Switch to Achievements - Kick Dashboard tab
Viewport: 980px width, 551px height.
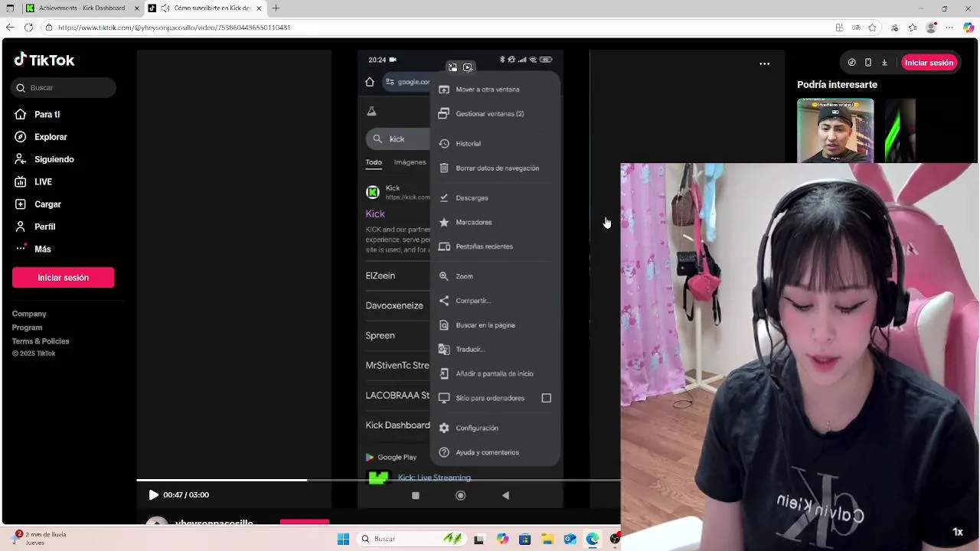click(82, 8)
